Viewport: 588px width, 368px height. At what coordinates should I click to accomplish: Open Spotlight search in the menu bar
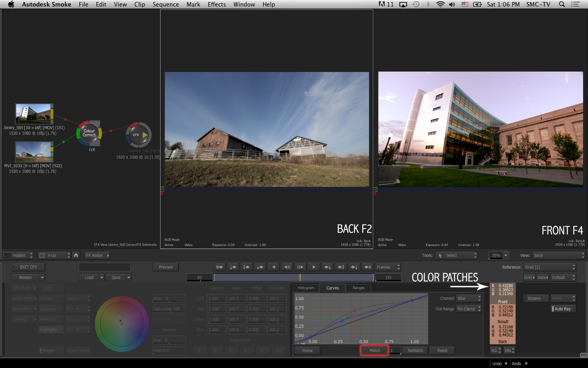coord(562,4)
